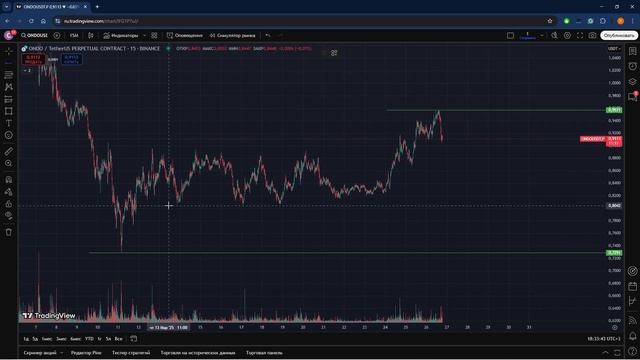Image resolution: width=640 pixels, height=360 pixels.
Task: Open the quick search icon
Action: (x=554, y=36)
